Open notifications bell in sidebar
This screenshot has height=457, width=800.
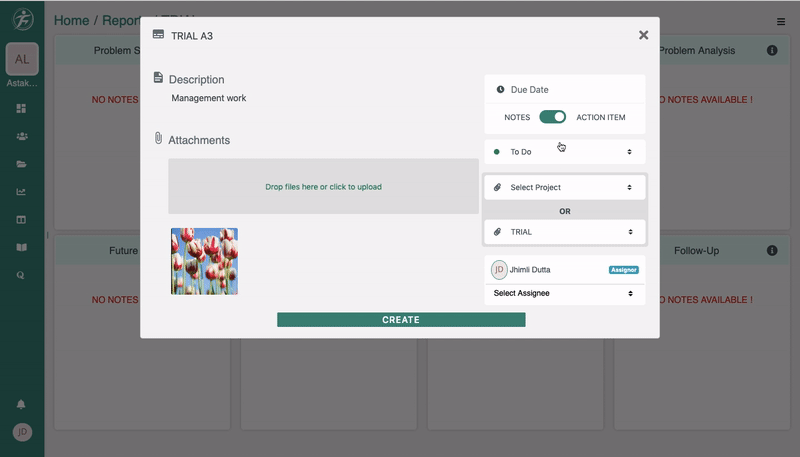coord(21,404)
